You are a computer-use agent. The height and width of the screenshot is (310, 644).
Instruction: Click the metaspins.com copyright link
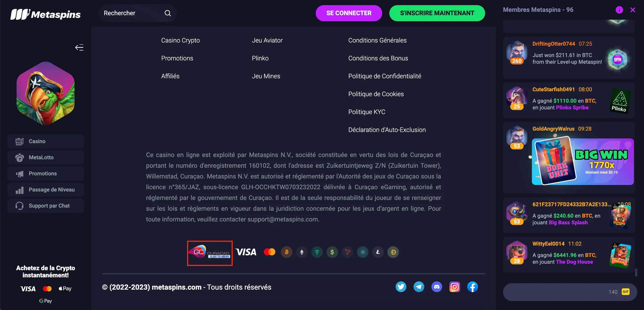tap(177, 287)
